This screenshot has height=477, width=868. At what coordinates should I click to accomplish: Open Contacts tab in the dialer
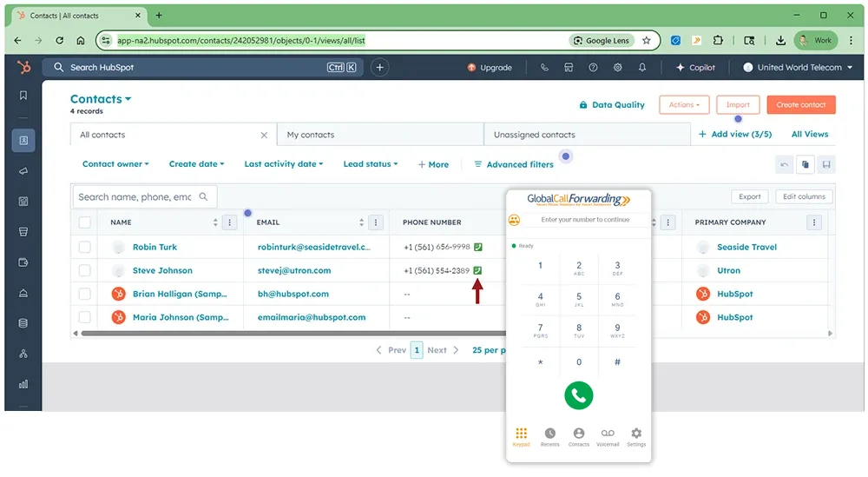pos(578,436)
